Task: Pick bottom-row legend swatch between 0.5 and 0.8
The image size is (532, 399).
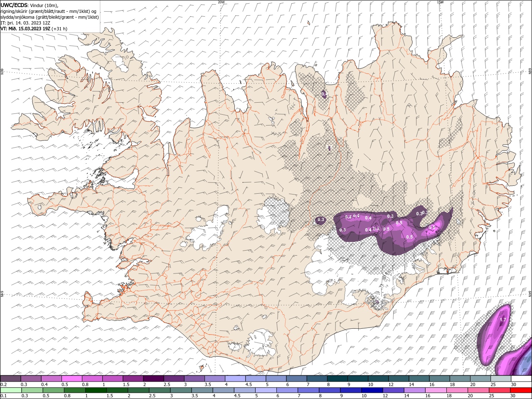Action: (53, 390)
